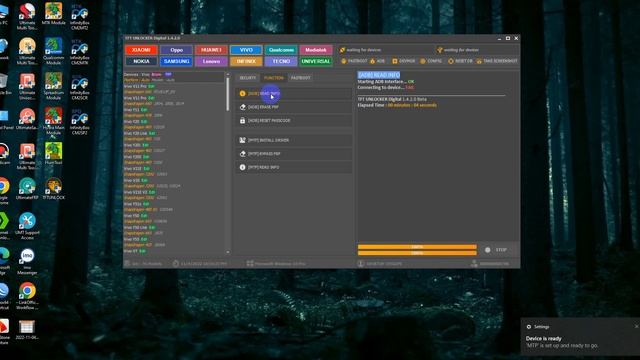Select the SAMSUNG brand button
The height and width of the screenshot is (360, 640).
point(176,61)
